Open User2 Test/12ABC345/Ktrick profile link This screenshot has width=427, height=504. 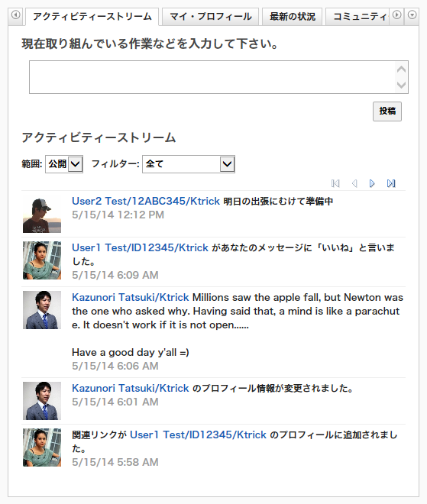pos(146,201)
